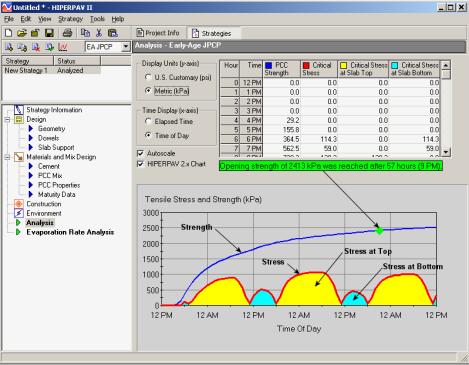The image size is (469, 365).
Task: Click the blue arrow beside Dowels
Action: 31,138
